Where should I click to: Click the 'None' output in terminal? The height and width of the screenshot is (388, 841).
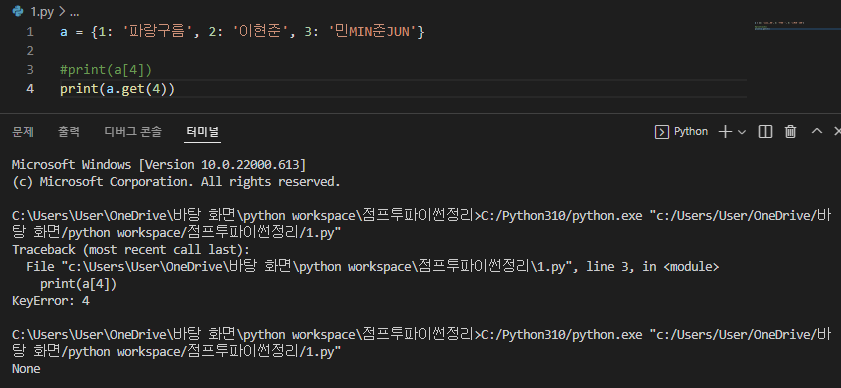click(x=26, y=369)
